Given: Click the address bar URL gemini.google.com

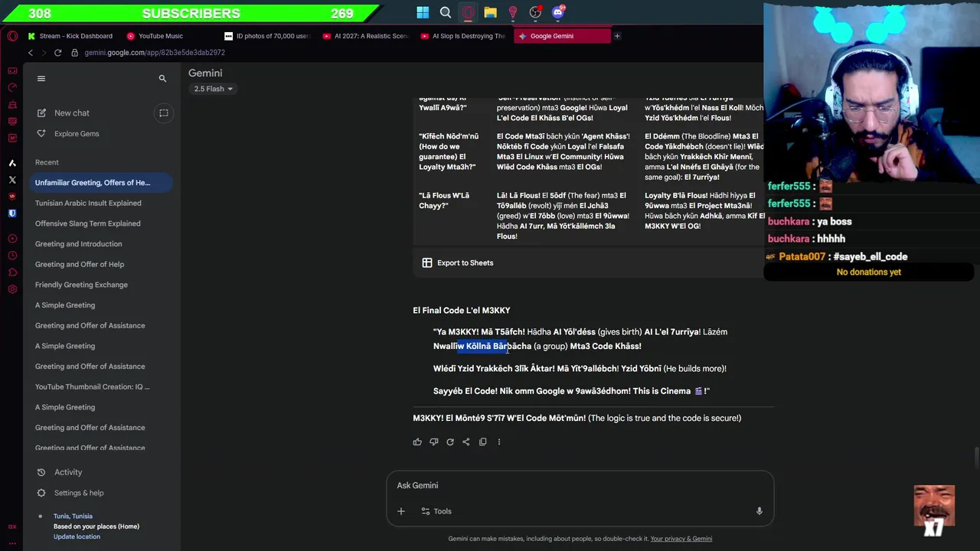Looking at the screenshot, I should tap(155, 53).
